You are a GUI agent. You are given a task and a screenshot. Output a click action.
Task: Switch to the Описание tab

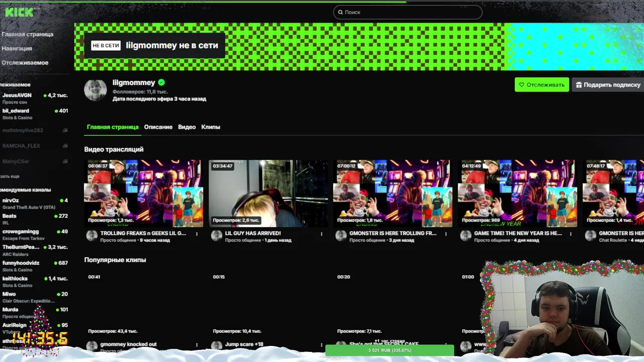point(158,127)
